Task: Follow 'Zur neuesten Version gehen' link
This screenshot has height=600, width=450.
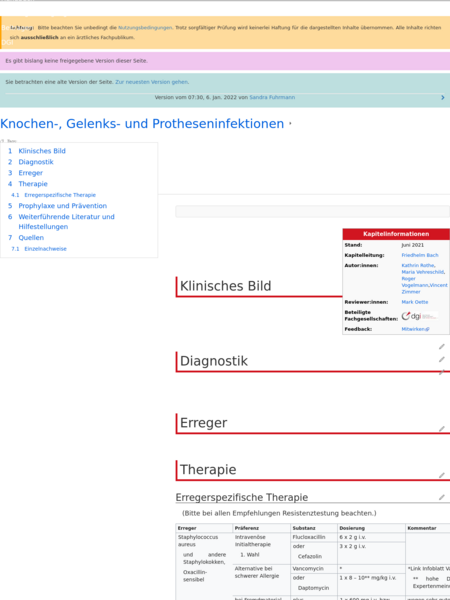Action: point(152,82)
